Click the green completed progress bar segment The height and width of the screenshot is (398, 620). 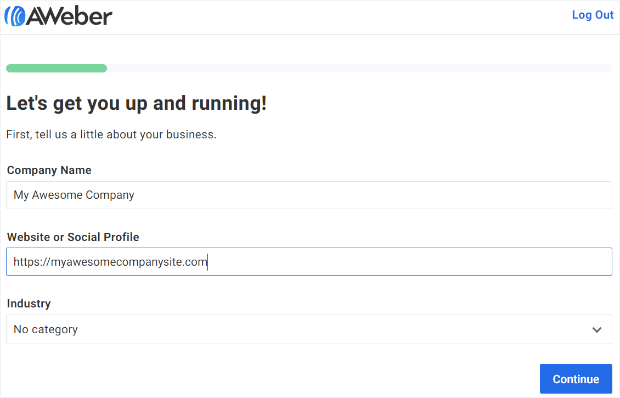tap(57, 68)
